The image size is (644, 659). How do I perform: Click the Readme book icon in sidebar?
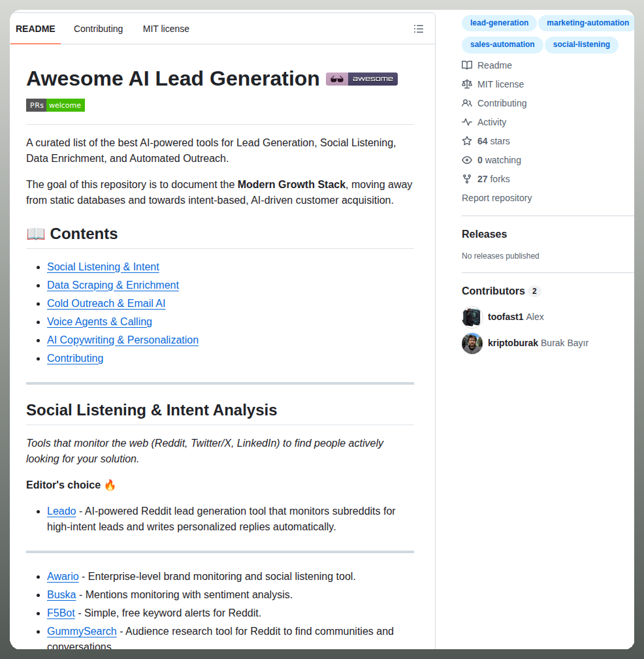[x=466, y=65]
